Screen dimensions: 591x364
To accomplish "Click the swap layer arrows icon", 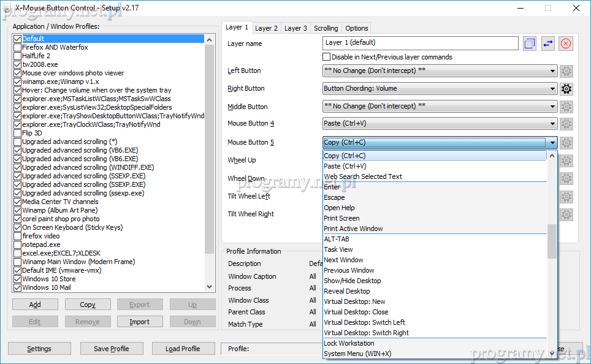I will point(547,44).
